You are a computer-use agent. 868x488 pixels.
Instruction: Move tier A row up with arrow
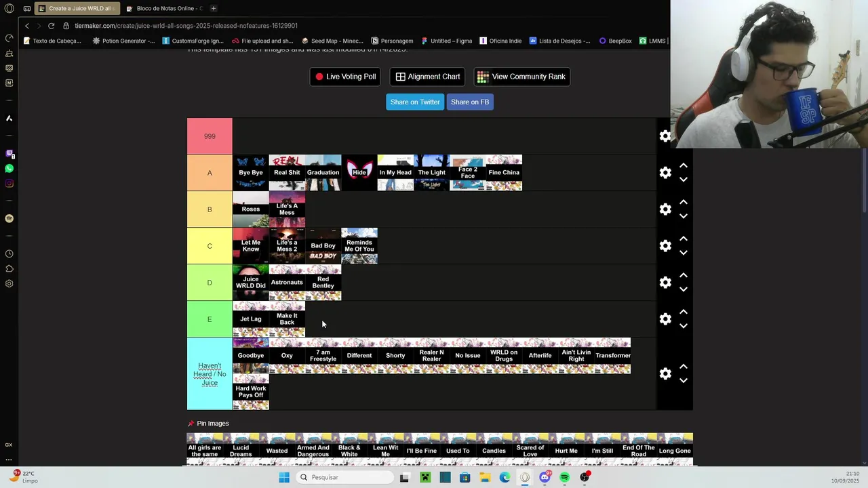pyautogui.click(x=684, y=165)
